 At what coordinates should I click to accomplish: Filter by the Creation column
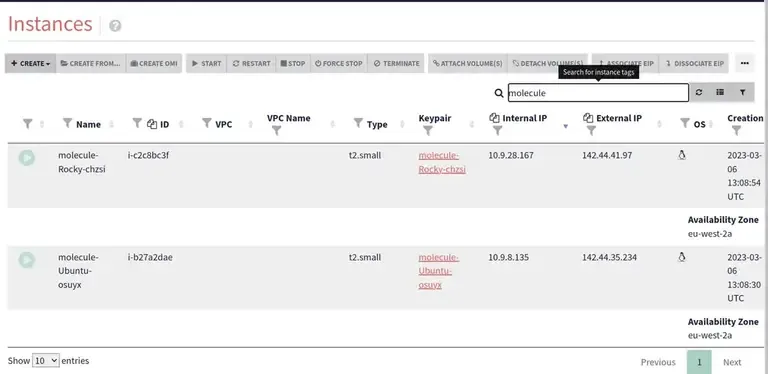(736, 131)
